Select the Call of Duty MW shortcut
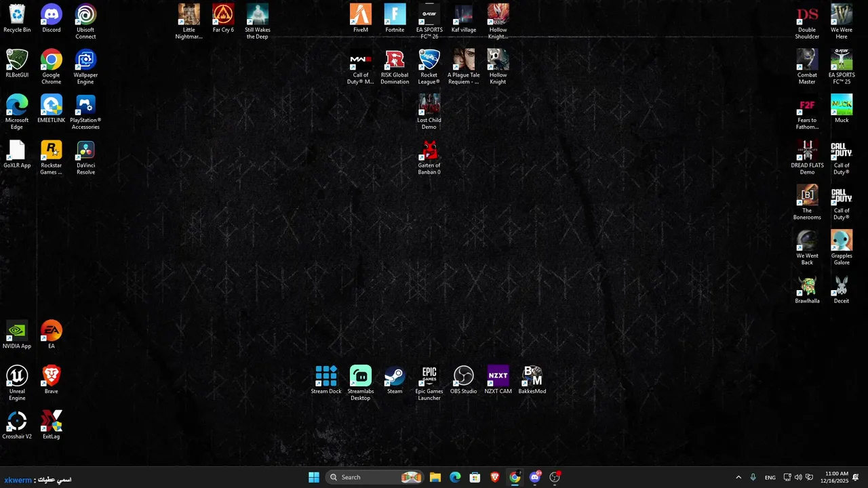The height and width of the screenshot is (488, 868). [361, 67]
